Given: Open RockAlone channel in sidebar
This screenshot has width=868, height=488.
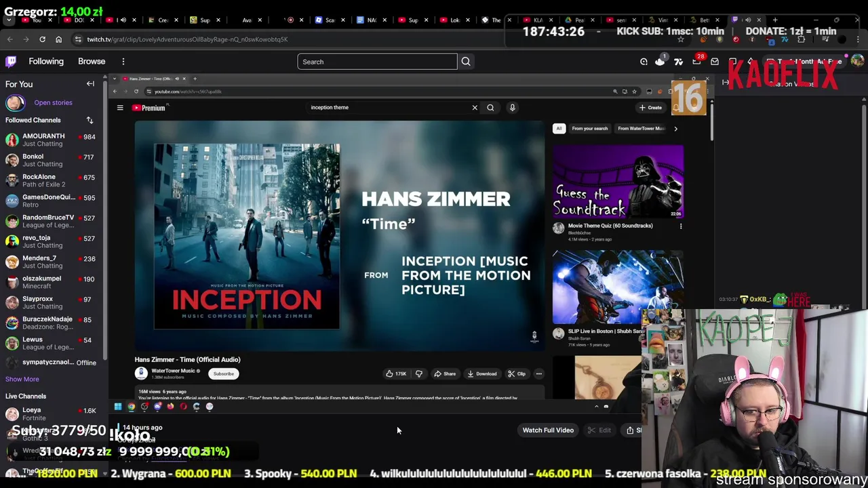Looking at the screenshot, I should tap(51, 180).
